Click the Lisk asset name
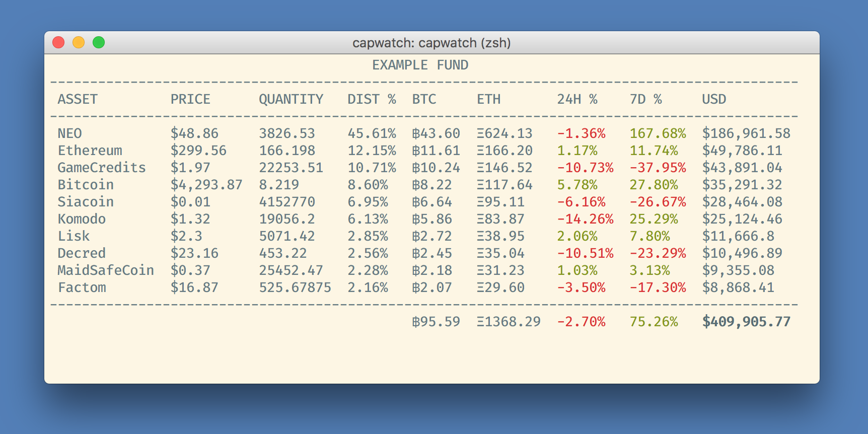 click(74, 236)
